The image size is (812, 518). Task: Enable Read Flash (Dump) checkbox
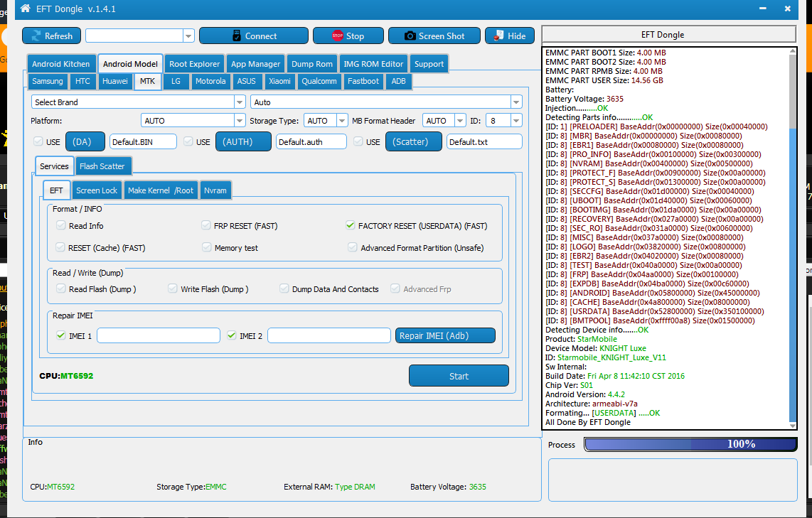61,288
